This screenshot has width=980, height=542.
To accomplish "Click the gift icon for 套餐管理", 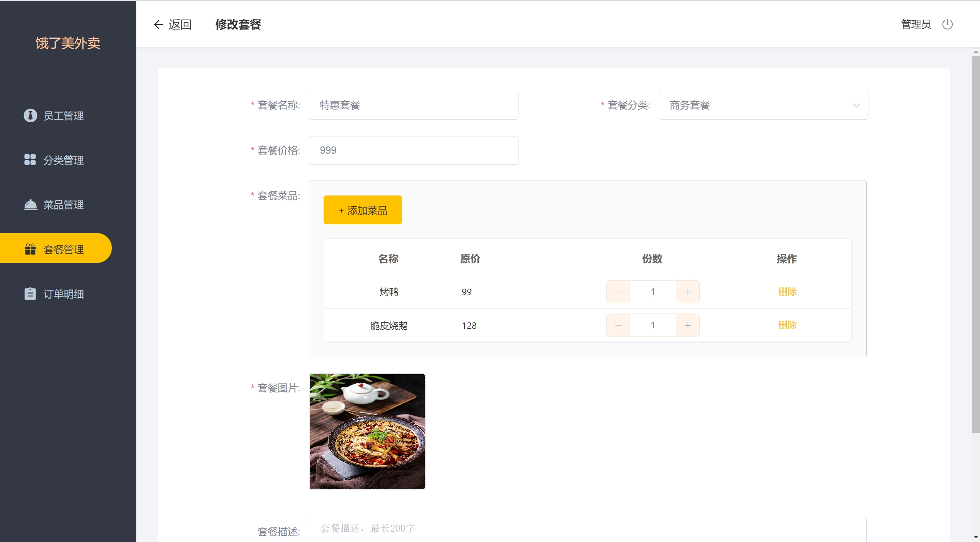I will click(30, 249).
